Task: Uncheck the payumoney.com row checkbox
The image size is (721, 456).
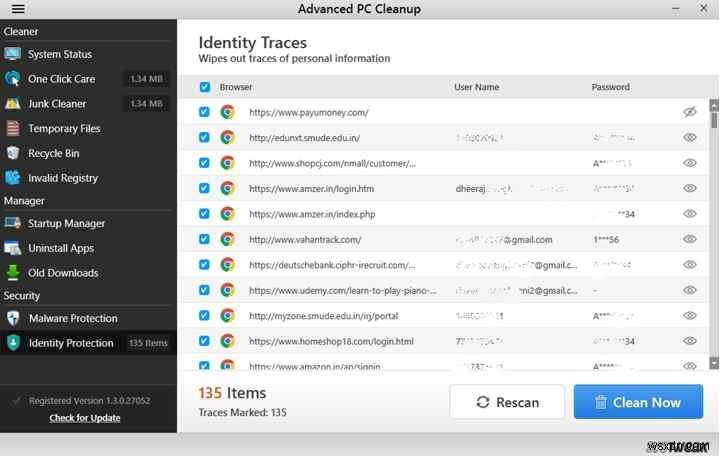Action: pyautogui.click(x=205, y=112)
